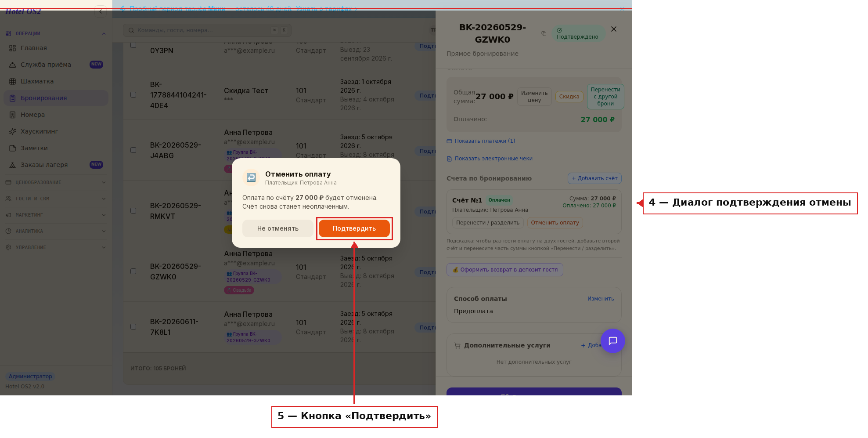868x438 pixels.
Task: Tick checkbox for booking BK-1778844104241-4DE4
Action: 133,95
